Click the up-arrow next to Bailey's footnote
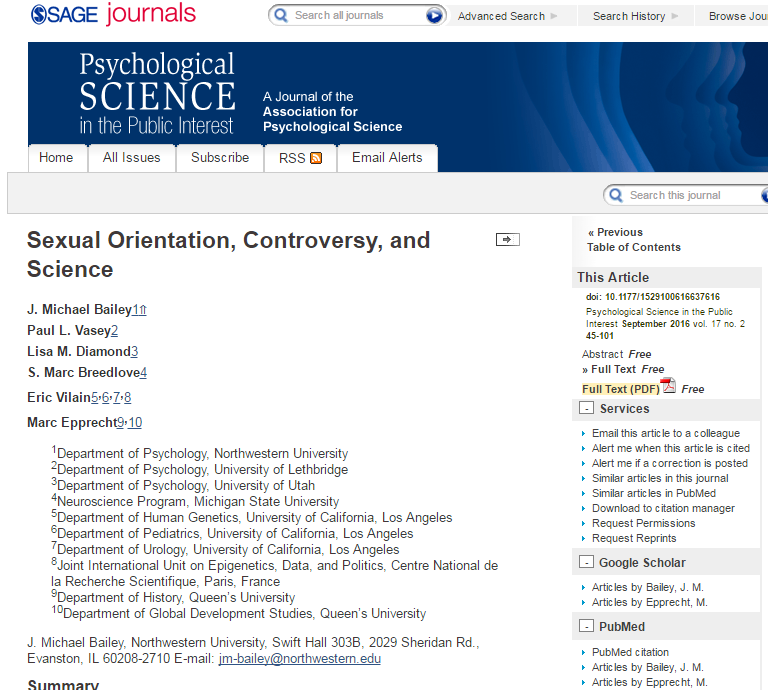This screenshot has width=768, height=690. click(x=142, y=310)
